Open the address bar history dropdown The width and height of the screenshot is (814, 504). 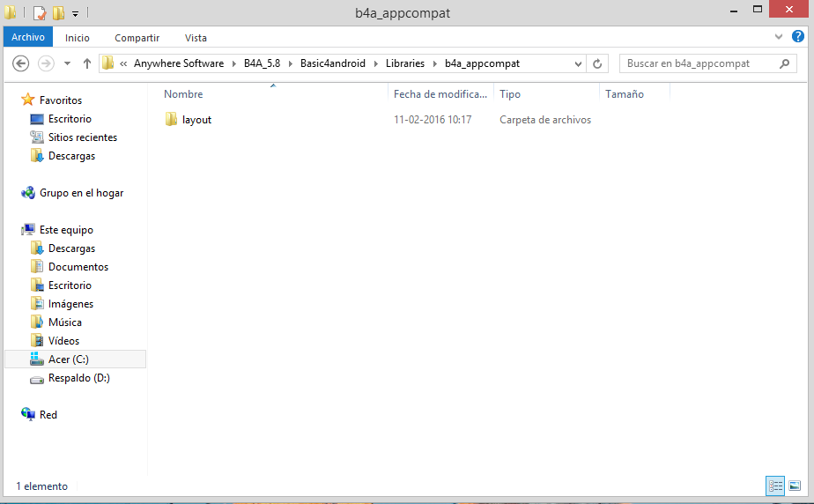pos(578,63)
